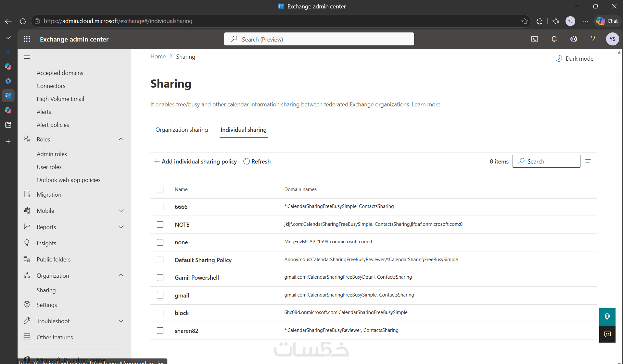Open the Gamil Powershell policy

point(197,278)
